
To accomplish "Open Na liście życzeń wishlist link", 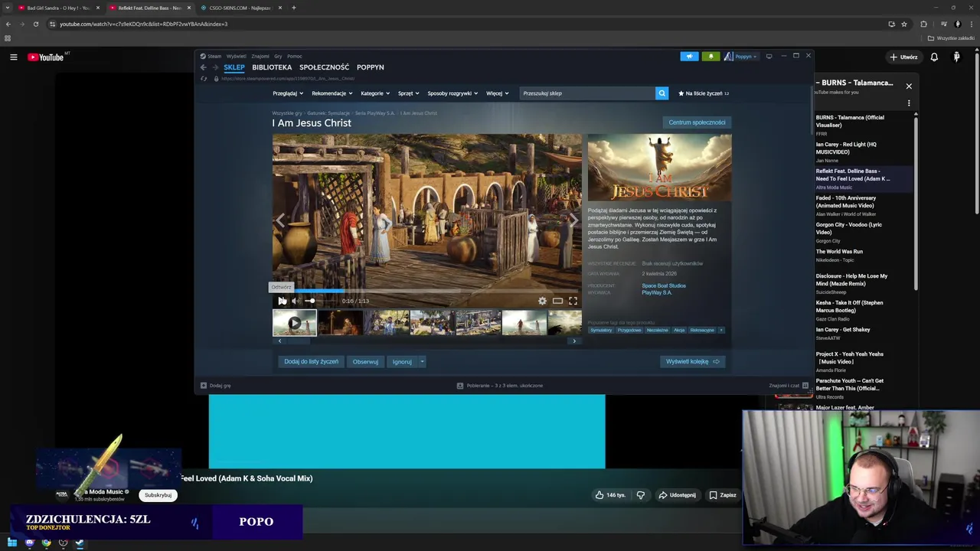I will tap(704, 93).
